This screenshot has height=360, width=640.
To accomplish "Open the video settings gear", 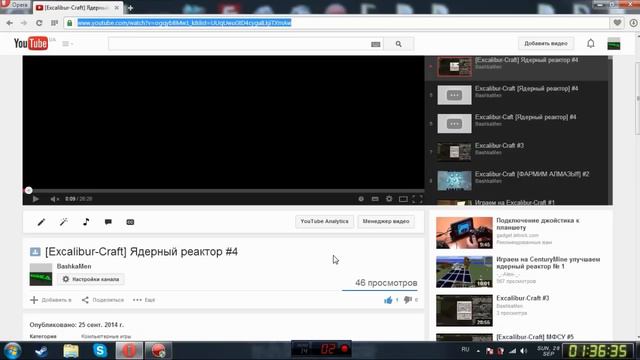I will (x=389, y=199).
